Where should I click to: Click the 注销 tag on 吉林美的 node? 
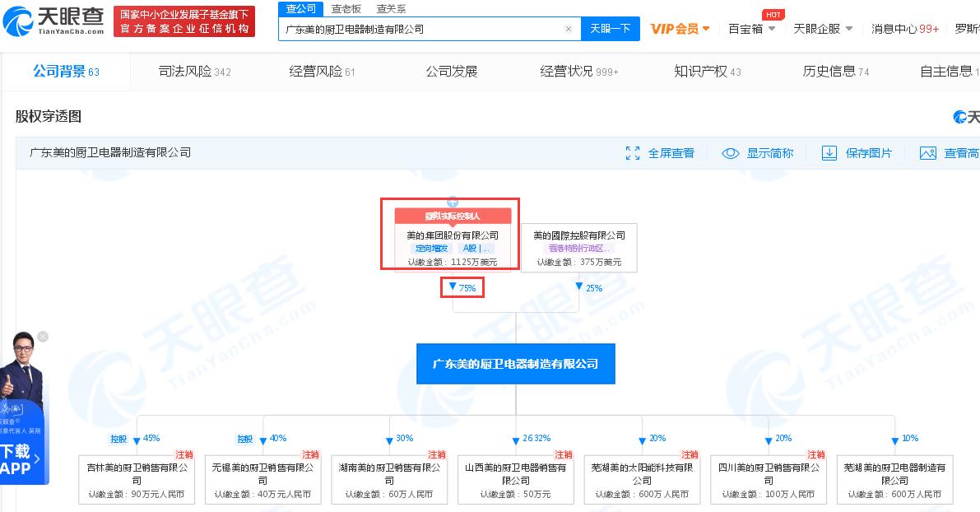coord(184,454)
